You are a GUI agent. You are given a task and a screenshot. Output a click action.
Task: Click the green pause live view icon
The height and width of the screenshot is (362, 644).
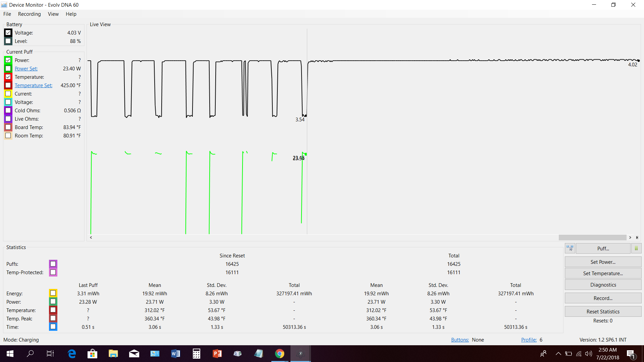tap(636, 248)
